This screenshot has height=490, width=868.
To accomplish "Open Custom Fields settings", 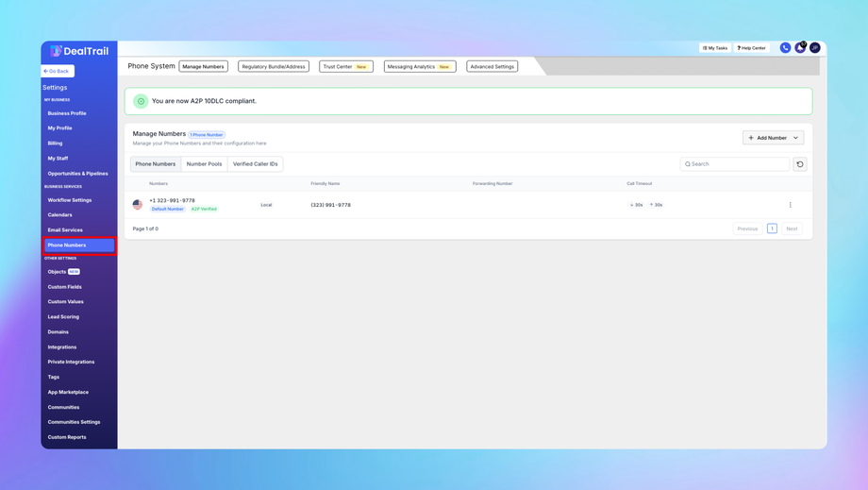I will 65,287.
